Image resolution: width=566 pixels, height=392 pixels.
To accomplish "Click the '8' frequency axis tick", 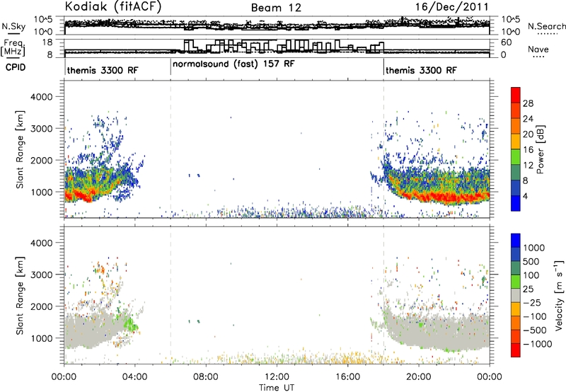I will tap(50, 54).
